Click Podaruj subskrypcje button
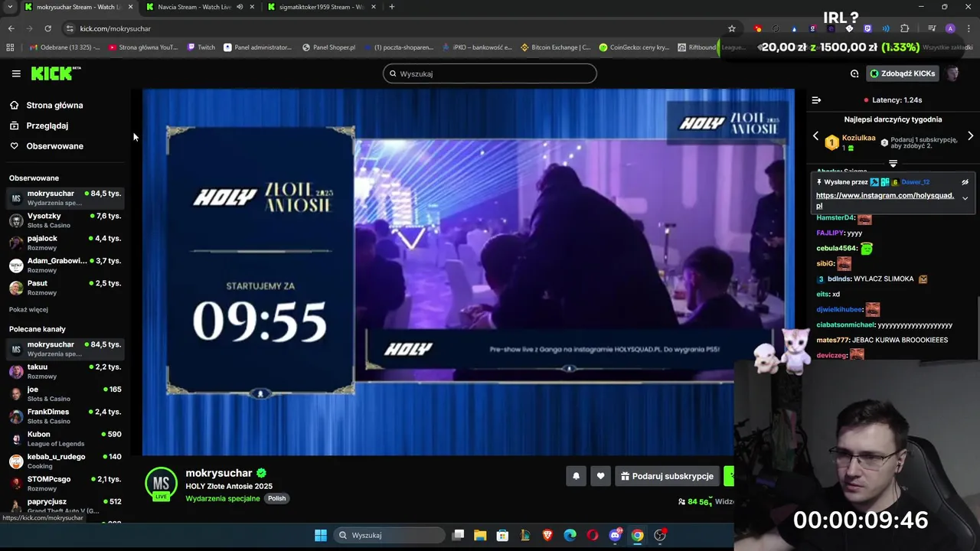The image size is (980, 551). pos(667,476)
